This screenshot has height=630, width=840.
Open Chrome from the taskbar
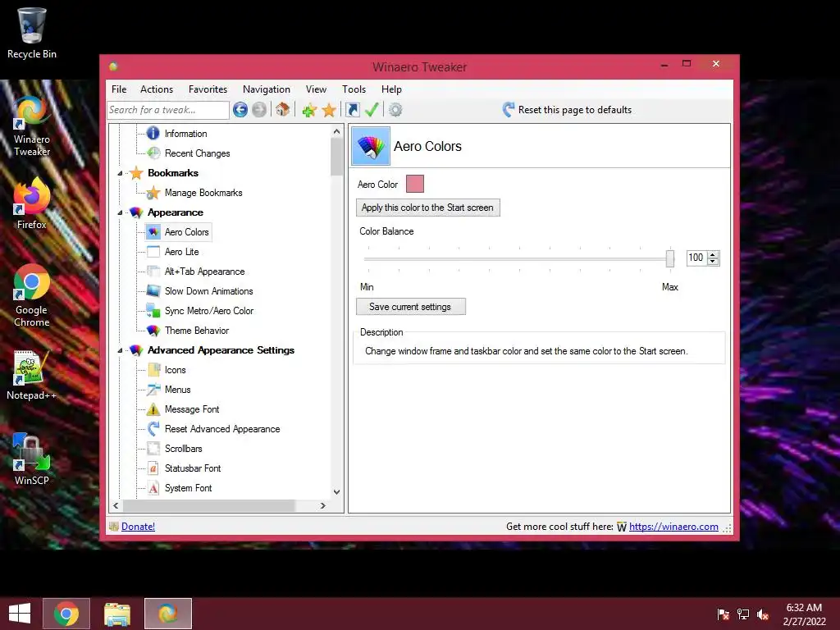[66, 614]
